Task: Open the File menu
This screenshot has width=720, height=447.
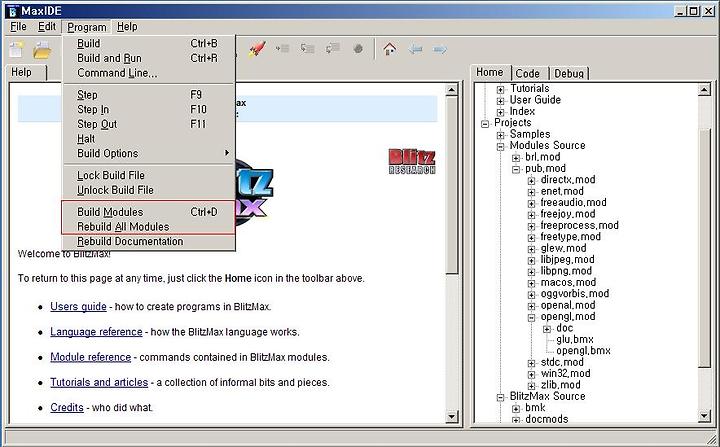Action: click(18, 27)
